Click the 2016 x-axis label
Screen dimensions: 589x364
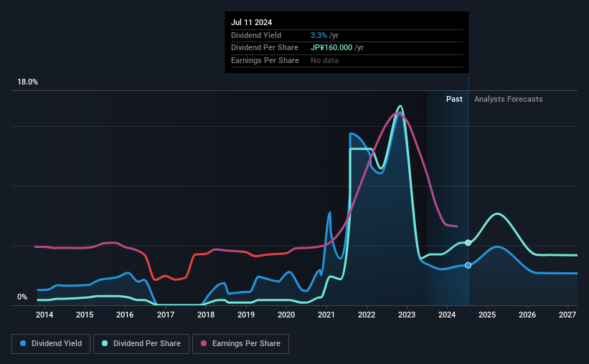(125, 315)
